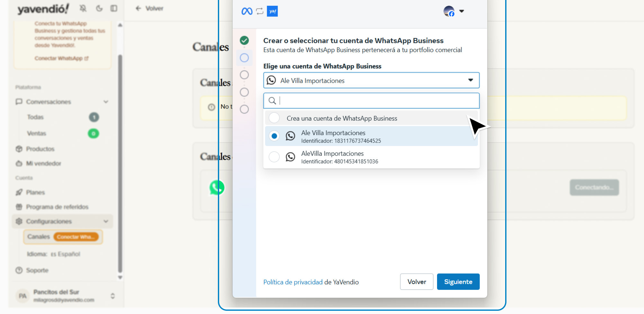The height and width of the screenshot is (314, 644).
Task: Open Programa de referidos
Action: point(57,207)
